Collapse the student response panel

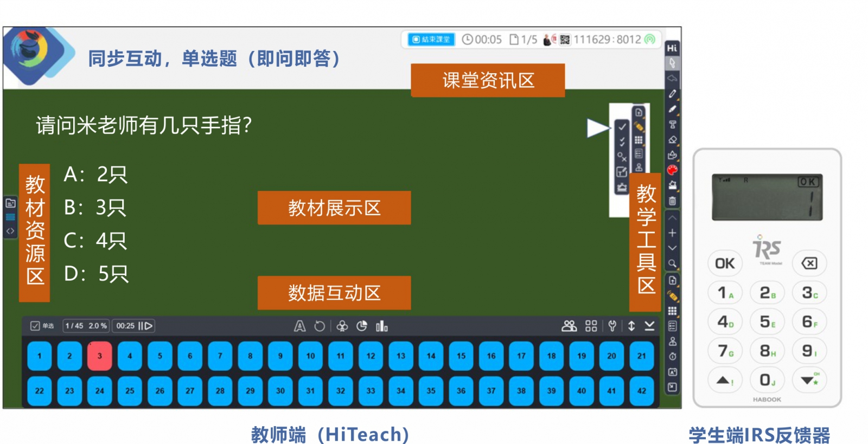pos(649,326)
